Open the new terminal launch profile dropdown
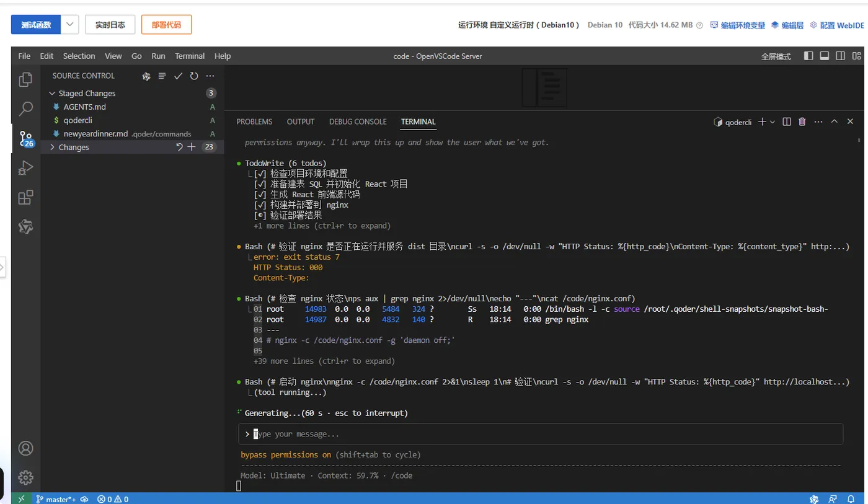This screenshot has width=868, height=504. click(773, 122)
